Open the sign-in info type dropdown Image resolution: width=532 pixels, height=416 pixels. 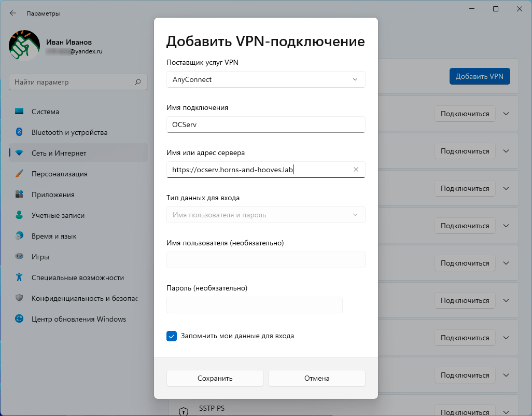[x=265, y=215]
